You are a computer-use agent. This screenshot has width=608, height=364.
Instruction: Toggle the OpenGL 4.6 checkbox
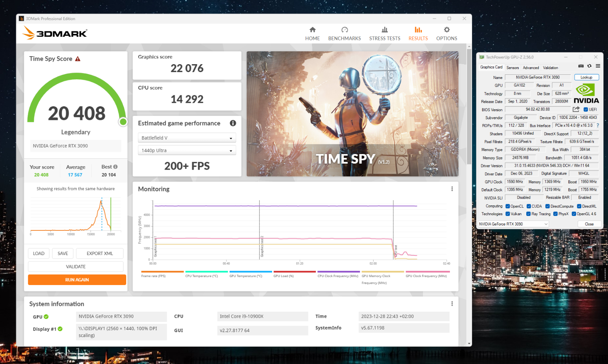(574, 214)
